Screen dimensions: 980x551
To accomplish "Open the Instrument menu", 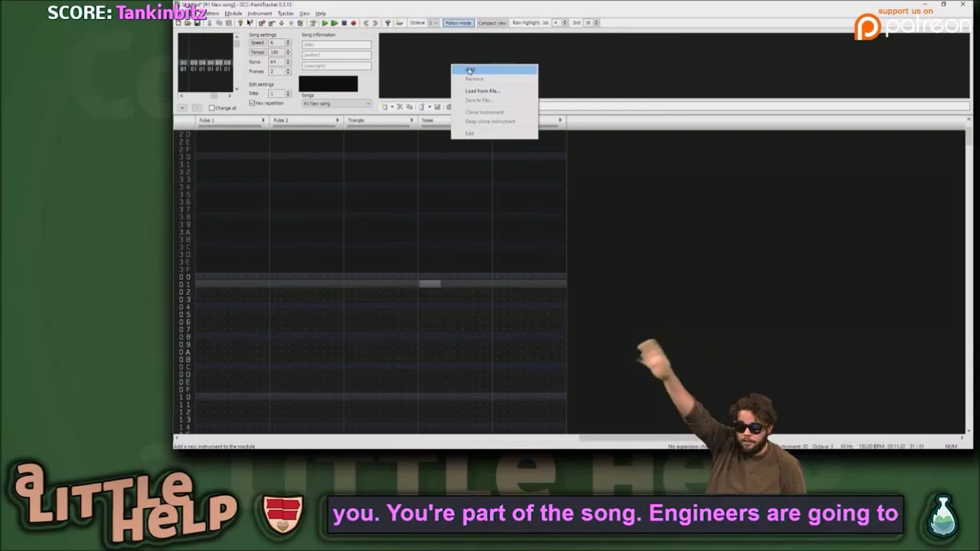I will (x=260, y=13).
